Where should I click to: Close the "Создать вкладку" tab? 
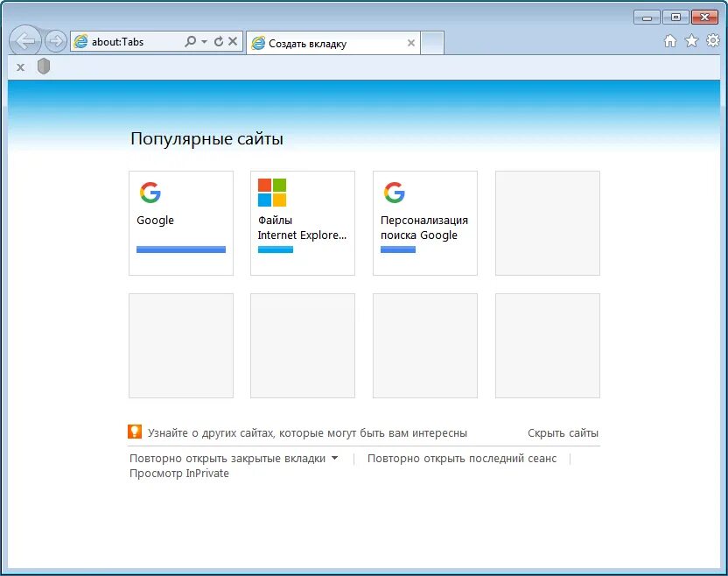pos(411,43)
